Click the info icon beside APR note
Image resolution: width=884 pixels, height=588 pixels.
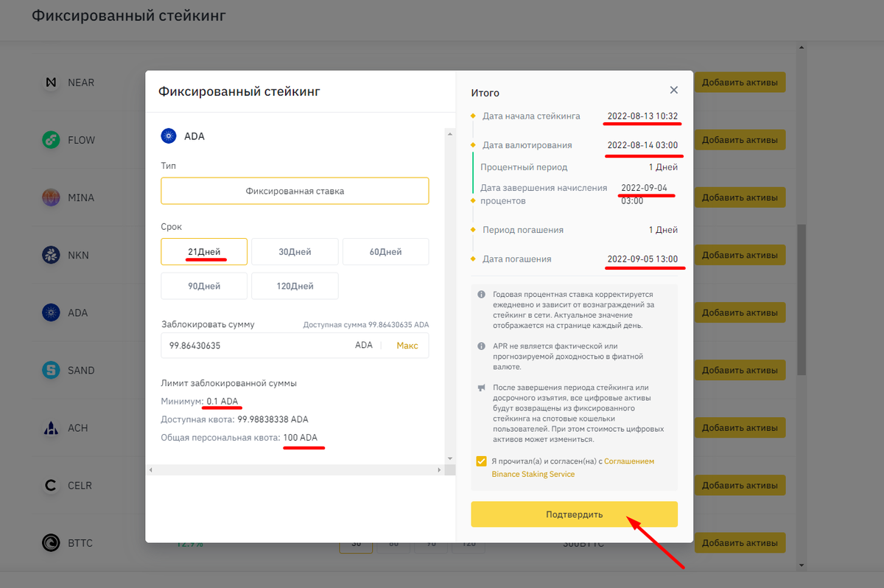click(x=482, y=346)
